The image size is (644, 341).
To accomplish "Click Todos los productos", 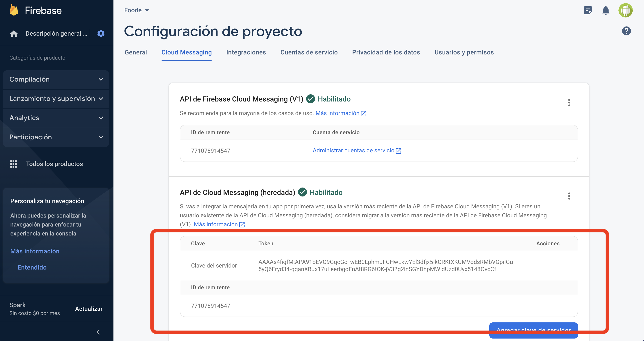I will click(x=54, y=164).
